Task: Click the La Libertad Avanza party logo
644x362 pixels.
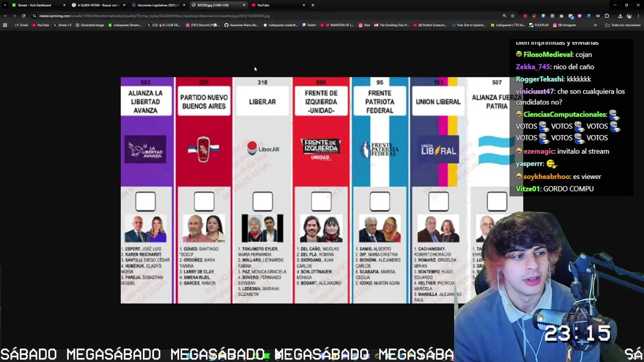Action: click(145, 149)
